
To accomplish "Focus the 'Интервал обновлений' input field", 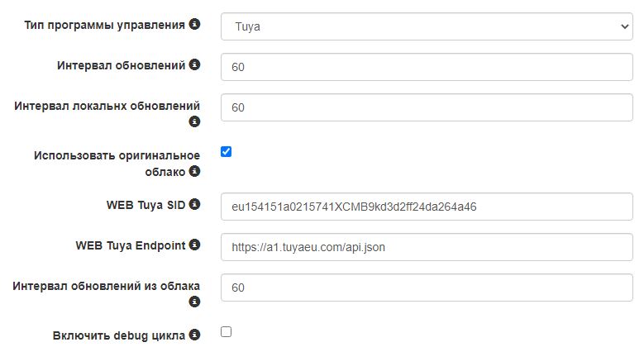I will 427,67.
